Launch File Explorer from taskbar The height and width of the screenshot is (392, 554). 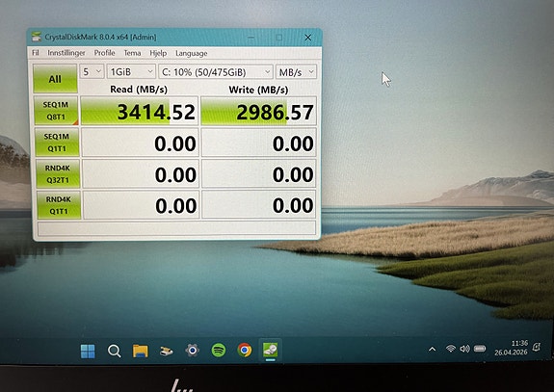[141, 351]
